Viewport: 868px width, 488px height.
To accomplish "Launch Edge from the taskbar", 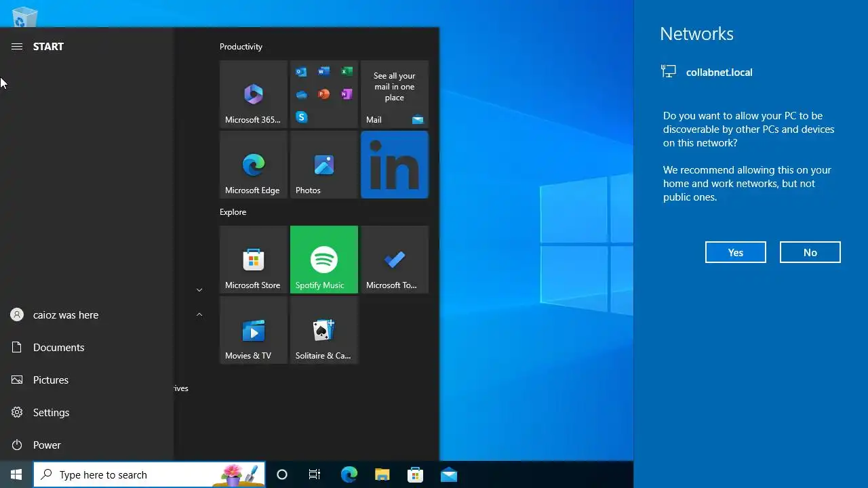I will tap(349, 474).
